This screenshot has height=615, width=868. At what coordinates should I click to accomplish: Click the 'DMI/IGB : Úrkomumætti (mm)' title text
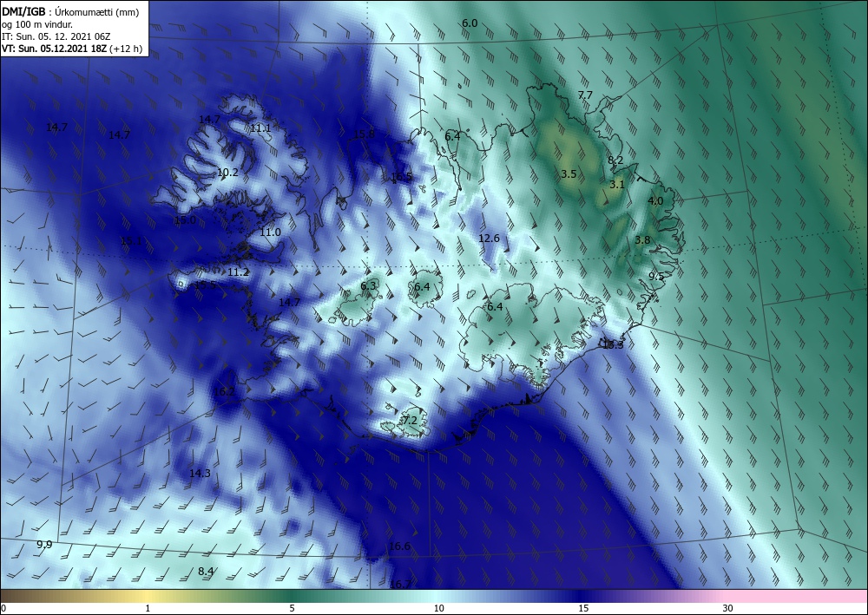[69, 12]
